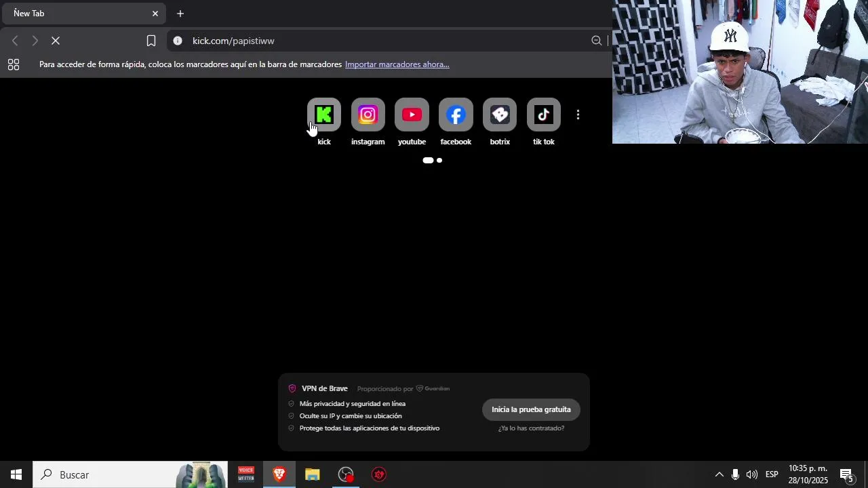Screen dimensions: 868x488
Task: Click ¿Ya lo has contratado? link
Action: click(531, 428)
